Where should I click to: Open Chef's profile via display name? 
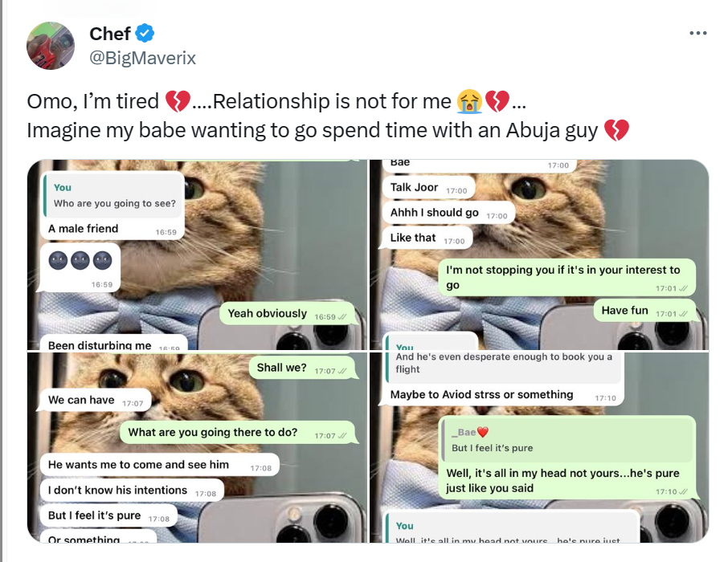[x=110, y=34]
